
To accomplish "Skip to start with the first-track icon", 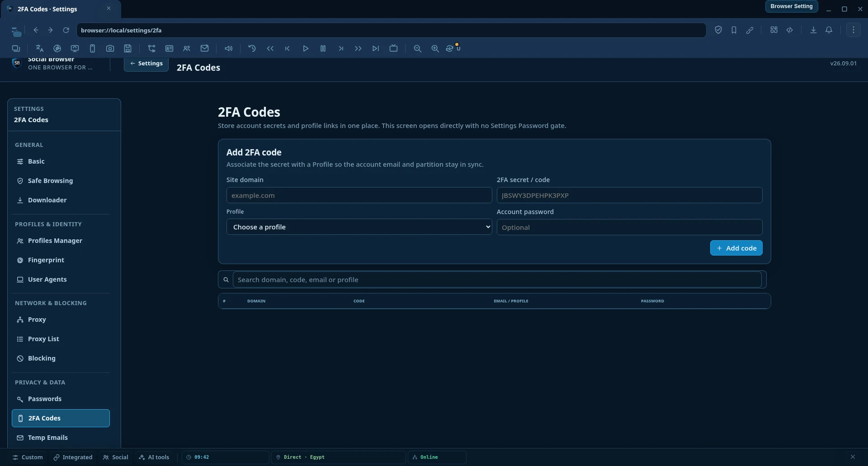I will click(287, 48).
